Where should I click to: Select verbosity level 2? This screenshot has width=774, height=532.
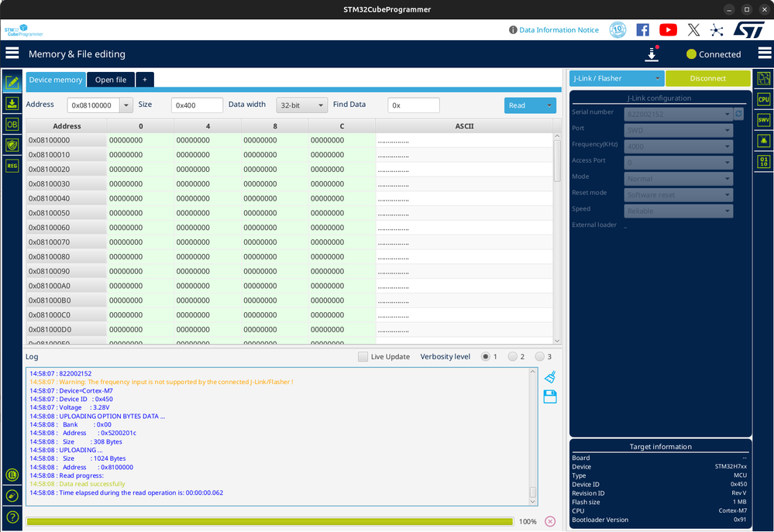click(x=512, y=357)
